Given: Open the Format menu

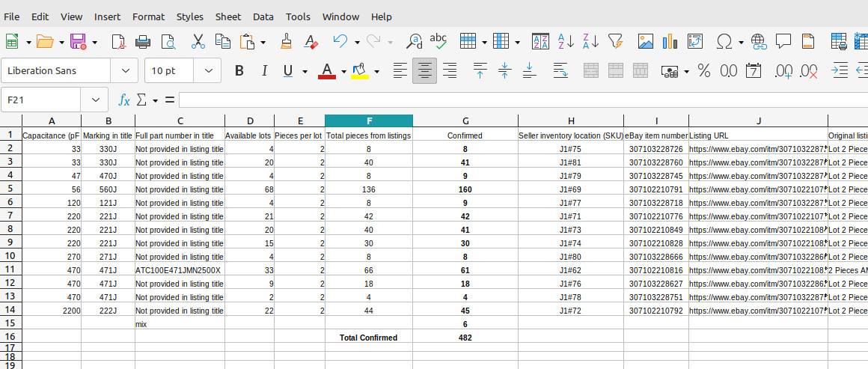Looking at the screenshot, I should 148,16.
